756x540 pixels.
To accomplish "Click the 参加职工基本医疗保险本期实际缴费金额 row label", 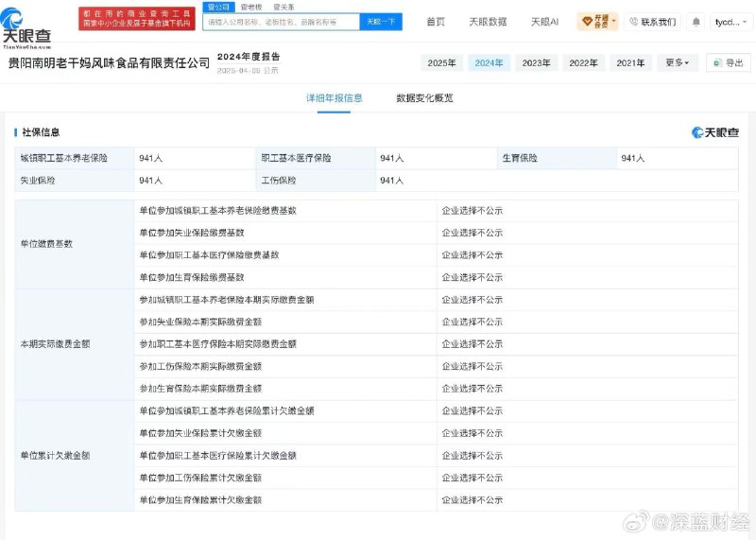I will pos(218,344).
